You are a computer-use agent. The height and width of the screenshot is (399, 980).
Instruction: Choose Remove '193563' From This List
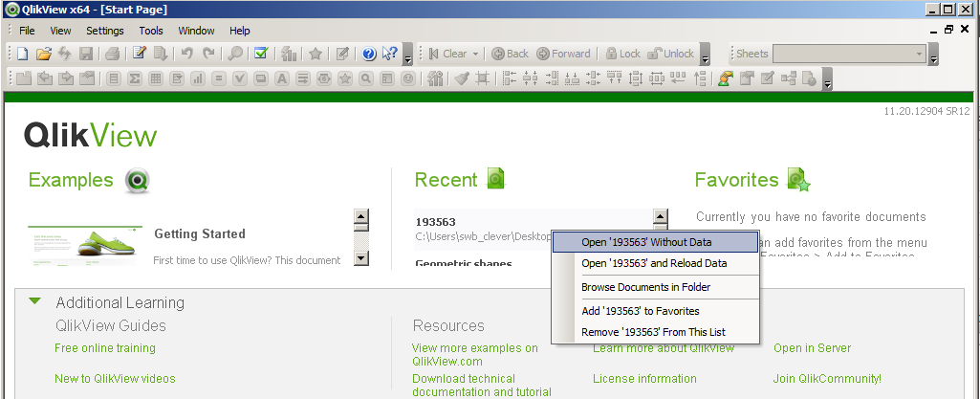click(655, 332)
